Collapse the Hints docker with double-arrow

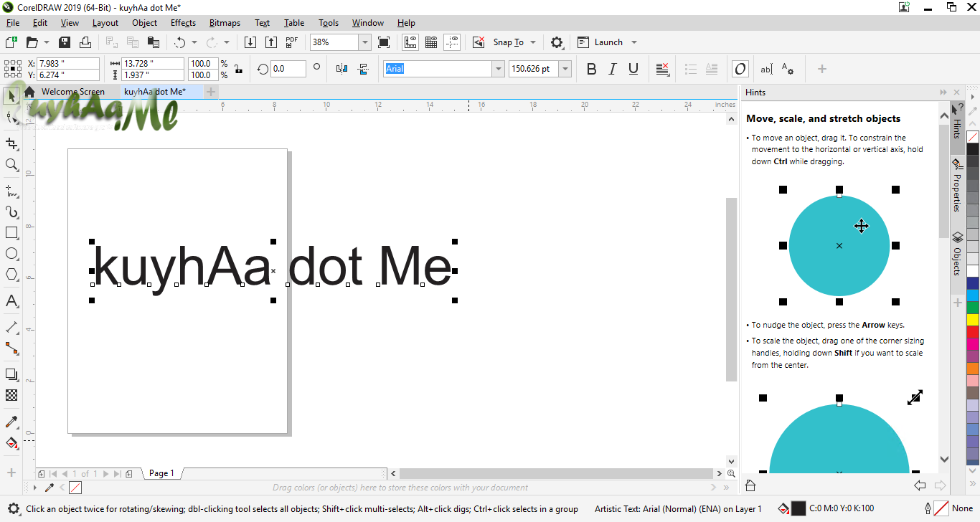[943, 92]
